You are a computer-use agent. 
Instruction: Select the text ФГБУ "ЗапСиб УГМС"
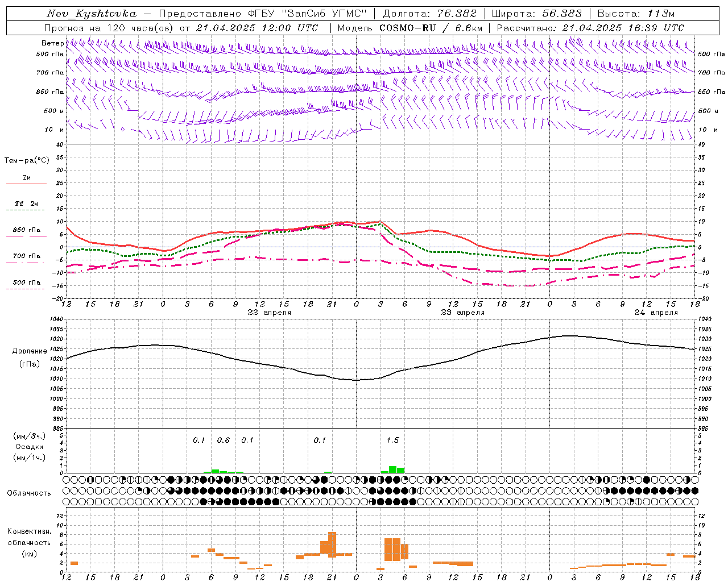click(308, 14)
